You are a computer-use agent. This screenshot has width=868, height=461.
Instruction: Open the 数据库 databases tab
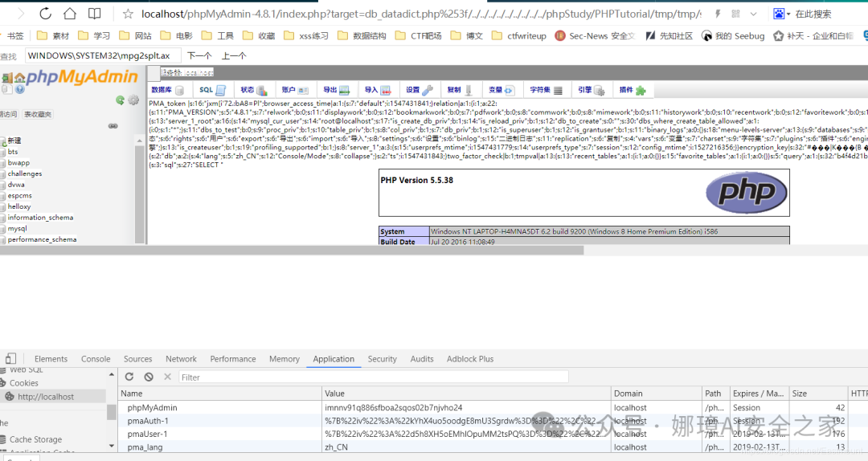coord(166,90)
